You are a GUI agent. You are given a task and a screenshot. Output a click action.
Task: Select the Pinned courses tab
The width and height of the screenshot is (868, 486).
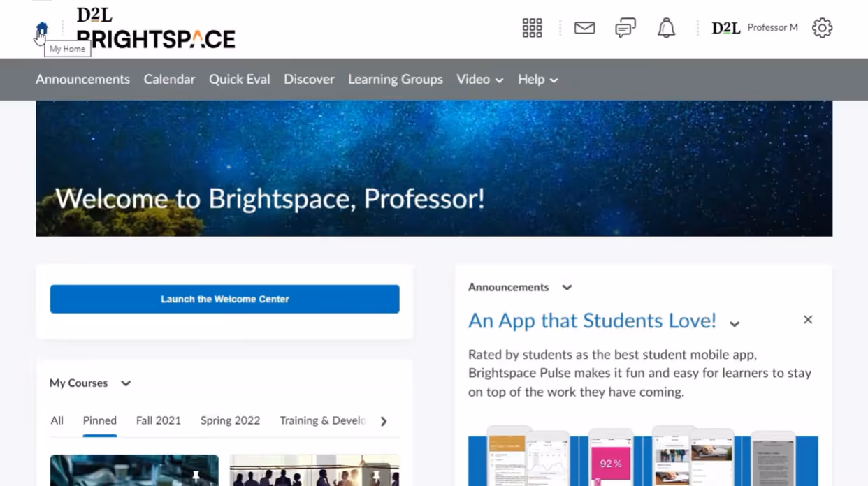point(100,420)
